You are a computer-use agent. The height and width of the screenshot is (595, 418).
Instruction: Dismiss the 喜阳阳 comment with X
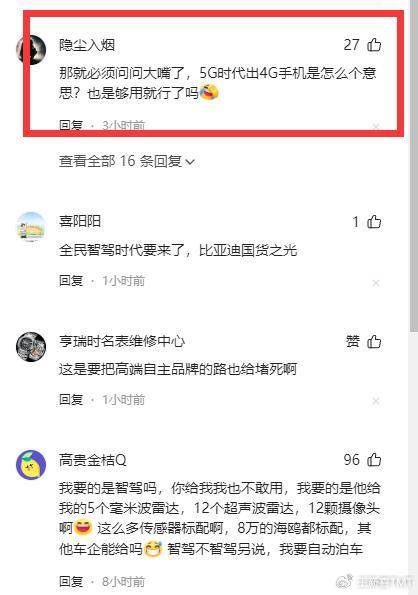(x=376, y=283)
